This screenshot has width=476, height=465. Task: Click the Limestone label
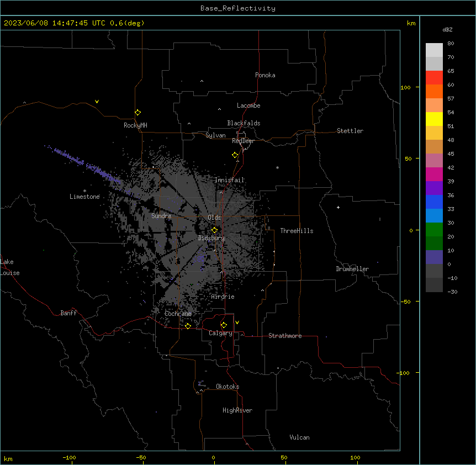[84, 197]
